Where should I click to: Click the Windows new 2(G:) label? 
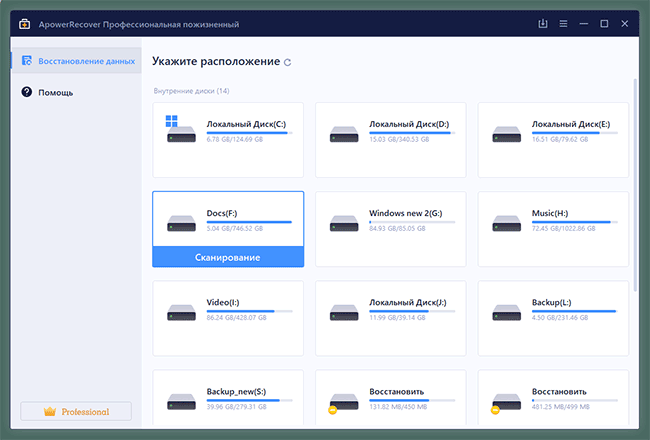pyautogui.click(x=406, y=213)
